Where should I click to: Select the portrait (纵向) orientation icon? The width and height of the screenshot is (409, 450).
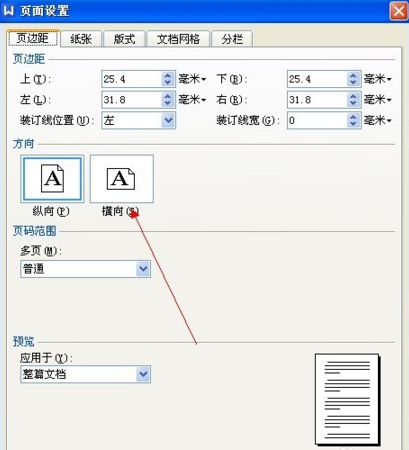(x=52, y=179)
